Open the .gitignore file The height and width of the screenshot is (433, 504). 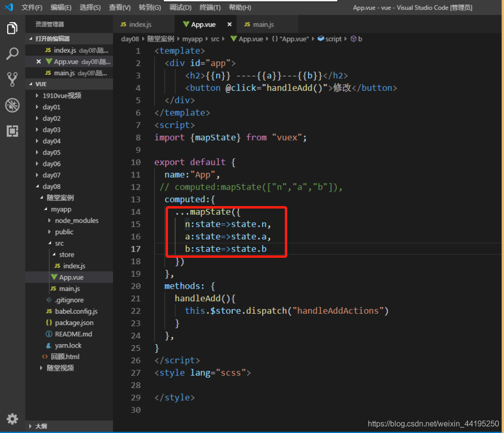pos(69,300)
